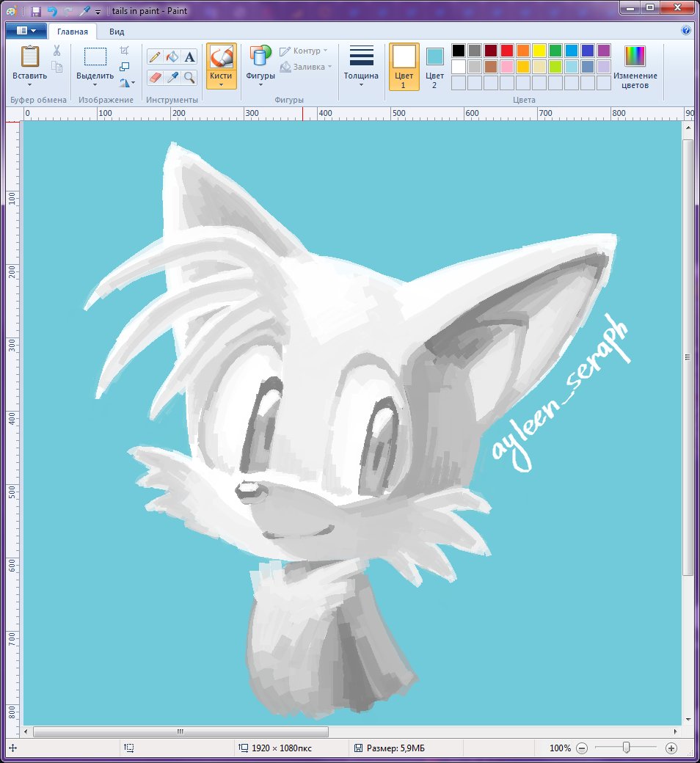Click the Help question mark icon
700x763 pixels.
(x=686, y=30)
